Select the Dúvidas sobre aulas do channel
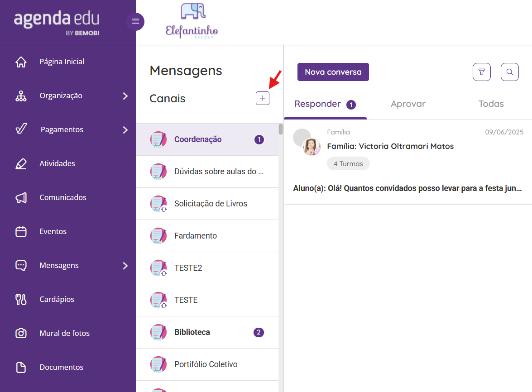The width and height of the screenshot is (532, 392). click(x=207, y=172)
